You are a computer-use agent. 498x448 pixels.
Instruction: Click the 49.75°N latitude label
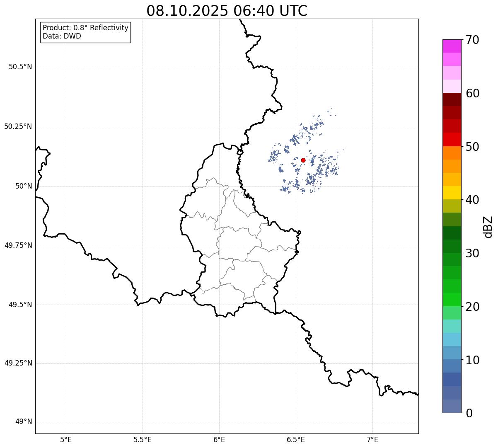point(18,245)
